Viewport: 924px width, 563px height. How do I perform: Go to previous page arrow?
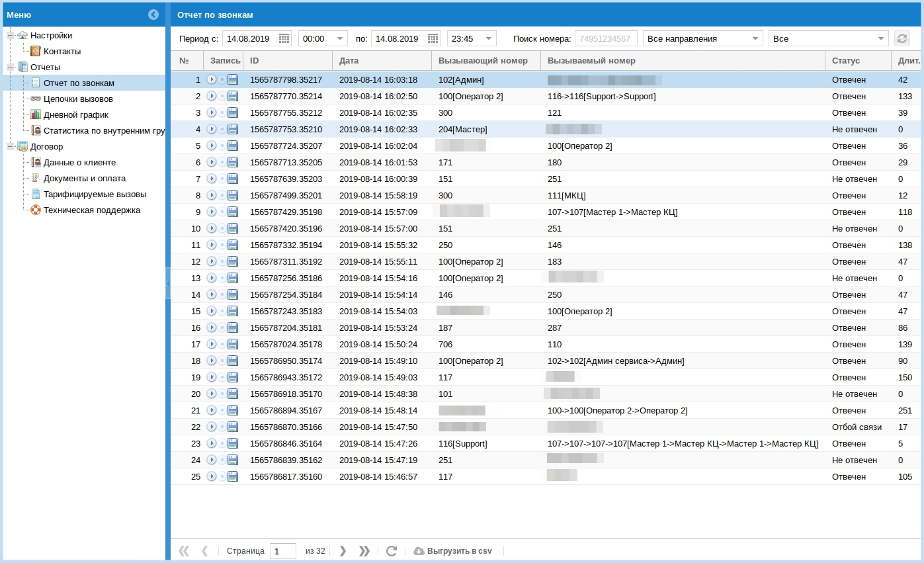(x=205, y=551)
